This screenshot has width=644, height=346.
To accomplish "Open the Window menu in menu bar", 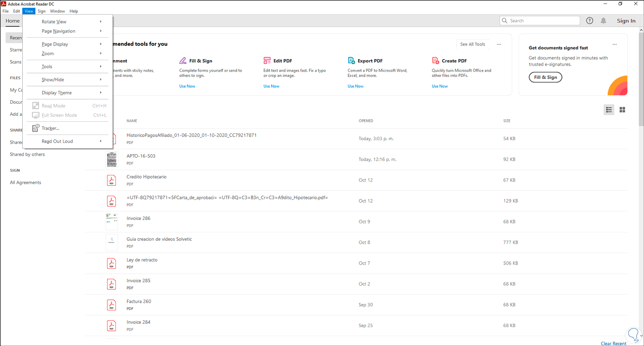I will pyautogui.click(x=58, y=11).
